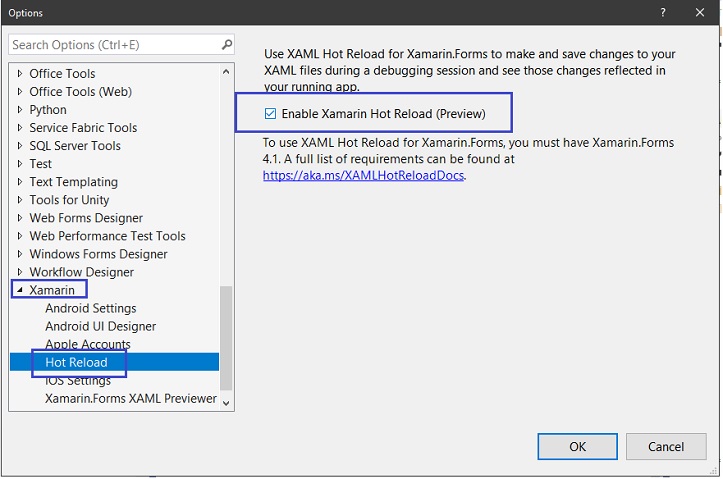
Task: Click the tree's vertical scrollbar thumb
Action: click(x=226, y=338)
